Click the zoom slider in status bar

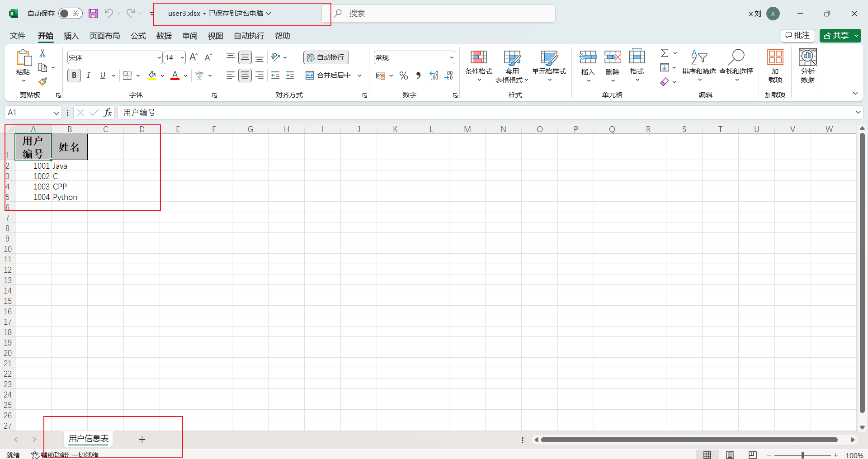pos(802,455)
